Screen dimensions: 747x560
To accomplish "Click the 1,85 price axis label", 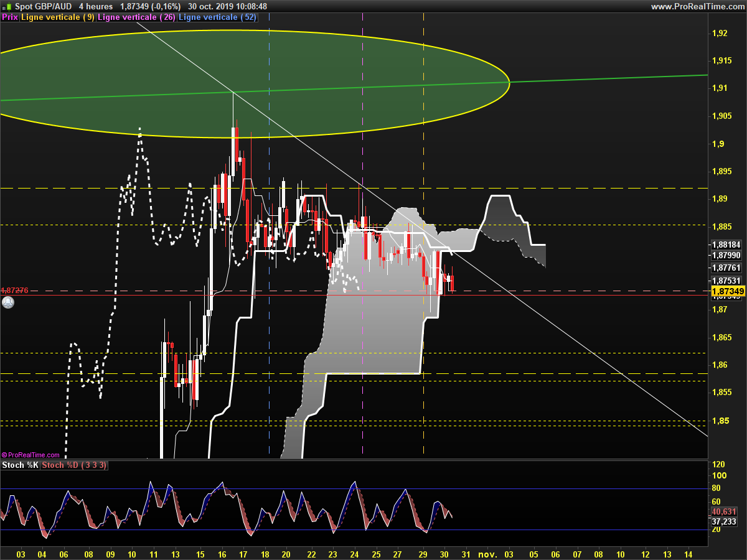I will click(x=720, y=421).
